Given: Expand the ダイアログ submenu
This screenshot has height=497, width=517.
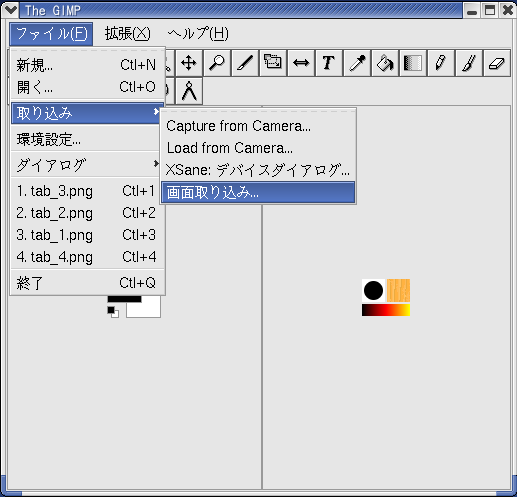Looking at the screenshot, I should coord(85,165).
